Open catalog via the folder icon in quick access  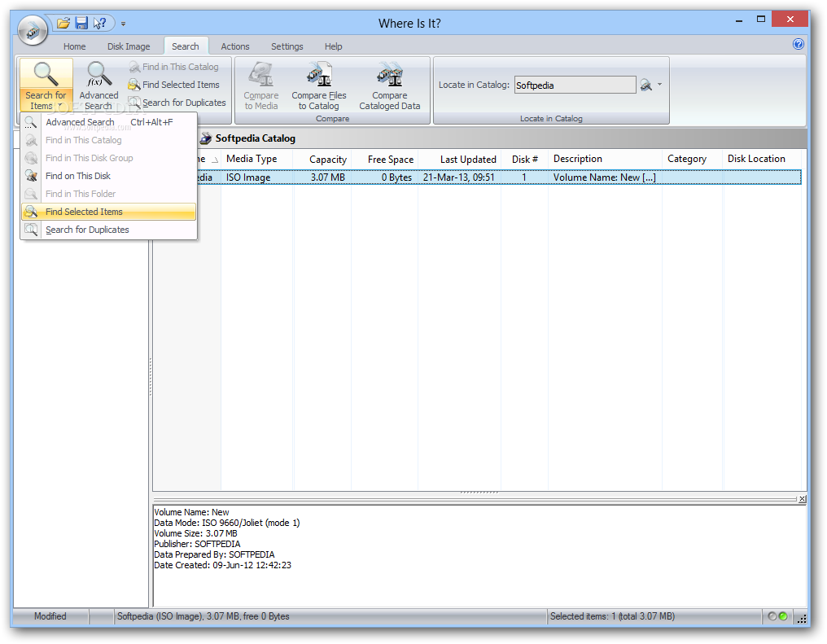[63, 24]
